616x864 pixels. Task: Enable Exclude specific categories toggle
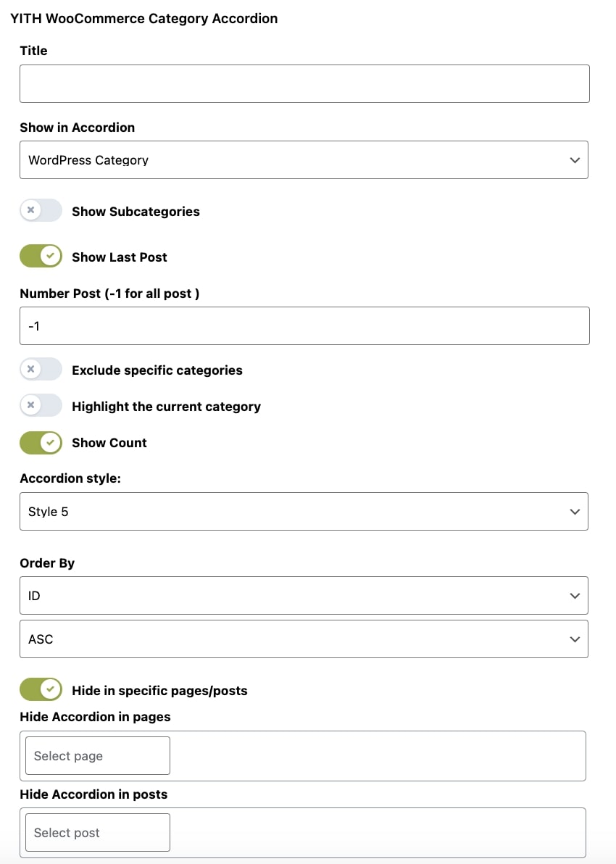(x=41, y=370)
